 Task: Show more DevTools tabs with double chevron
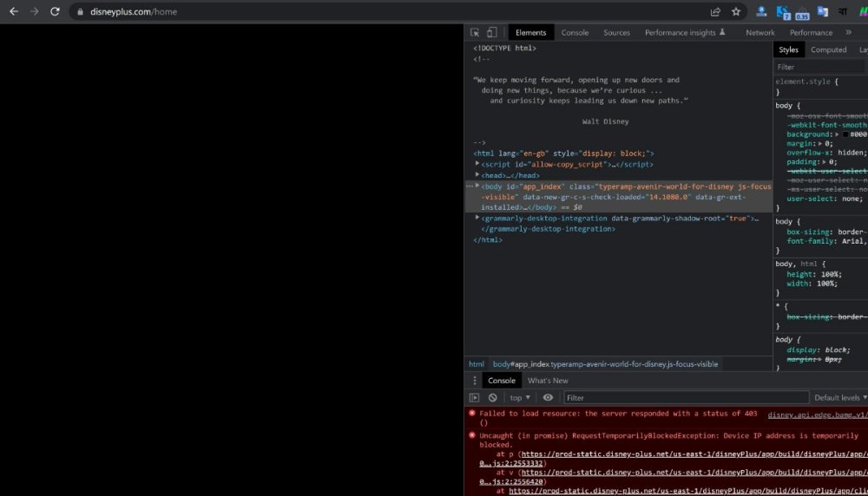850,33
